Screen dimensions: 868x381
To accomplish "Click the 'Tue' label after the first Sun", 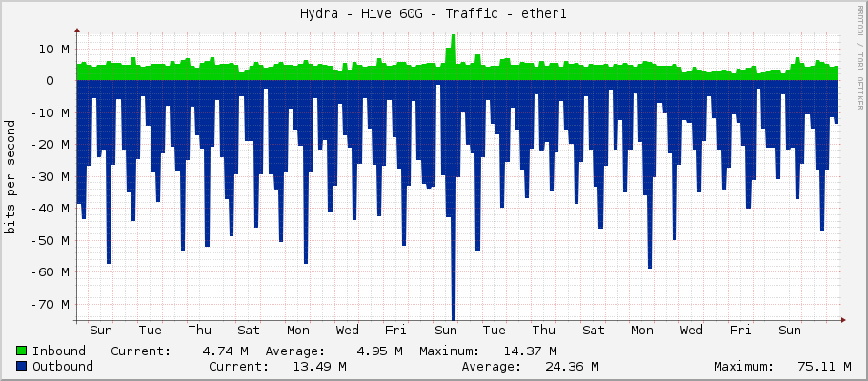I will point(150,331).
